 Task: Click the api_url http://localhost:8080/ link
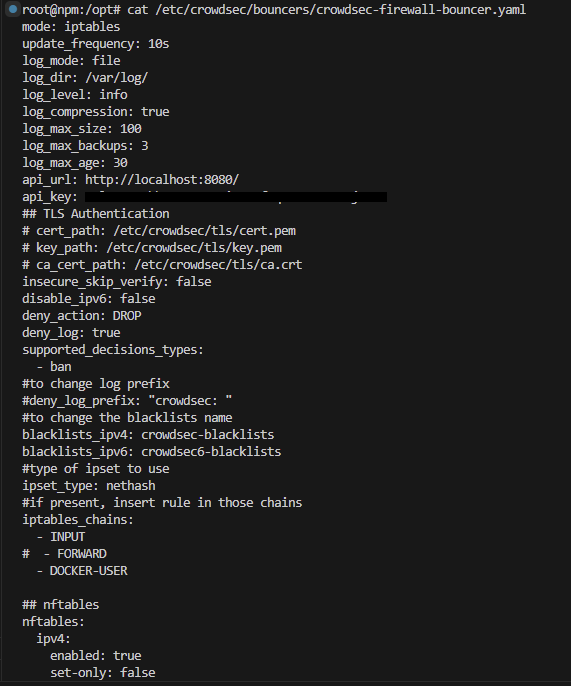click(x=162, y=179)
